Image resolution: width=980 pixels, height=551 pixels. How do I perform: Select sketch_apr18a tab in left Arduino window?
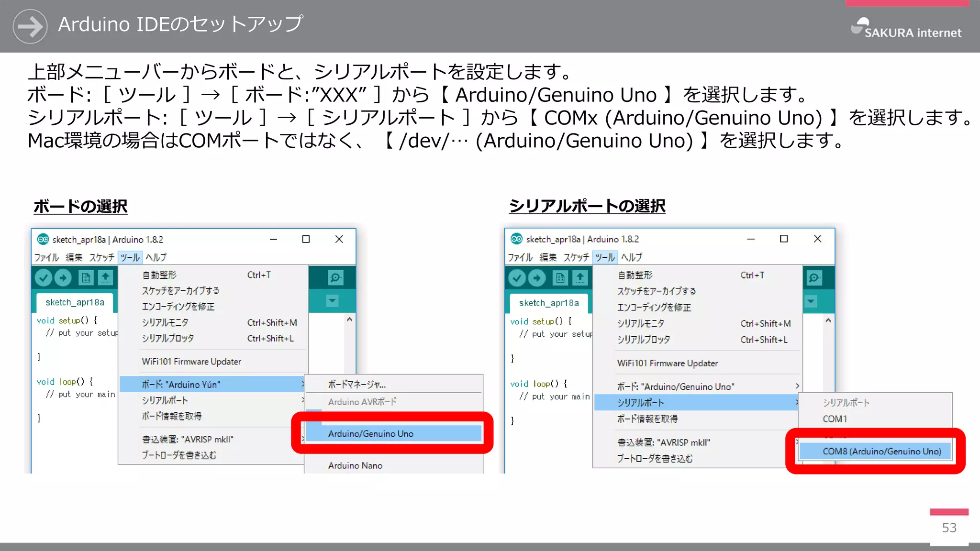(75, 302)
